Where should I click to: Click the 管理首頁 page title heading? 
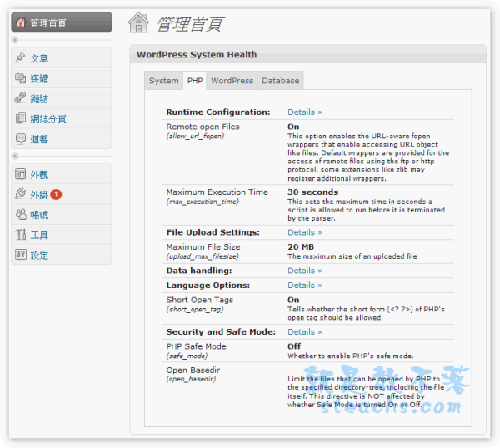pos(191,24)
